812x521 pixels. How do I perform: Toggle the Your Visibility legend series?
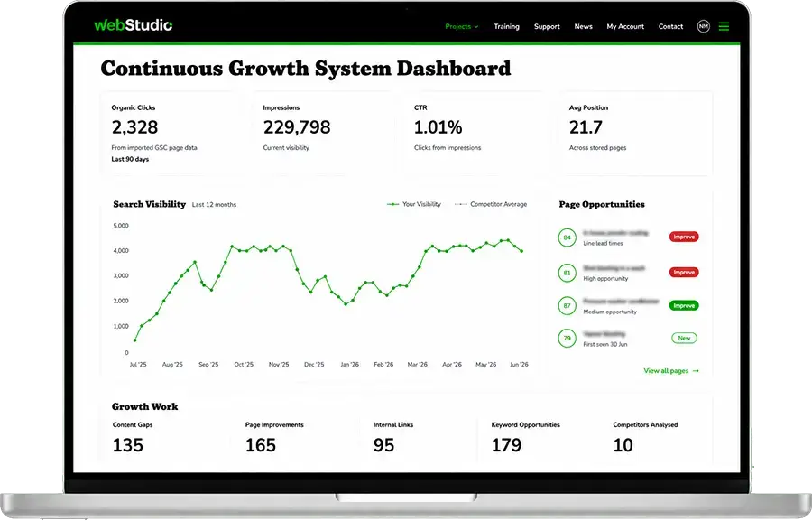click(x=414, y=204)
